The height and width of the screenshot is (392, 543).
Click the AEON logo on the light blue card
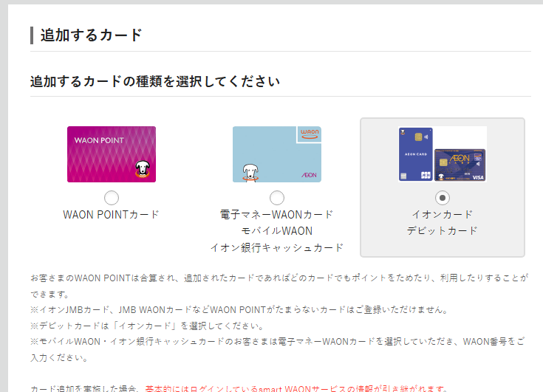309,175
